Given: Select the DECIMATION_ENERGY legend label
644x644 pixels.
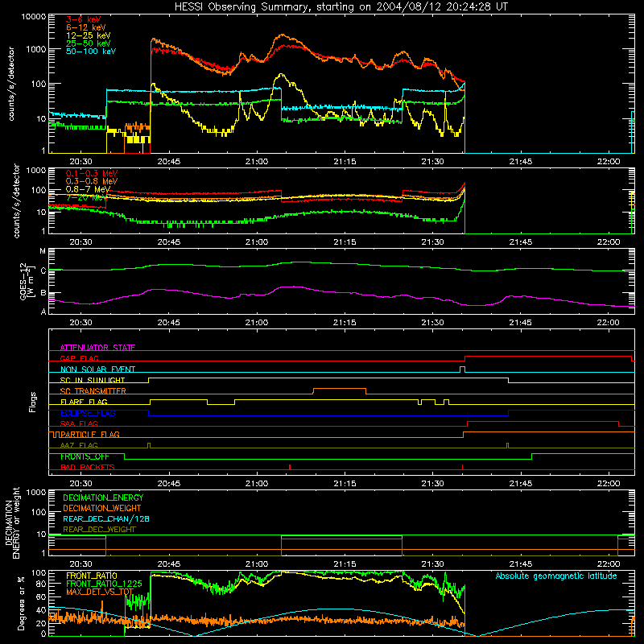Looking at the screenshot, I should click(103, 497).
